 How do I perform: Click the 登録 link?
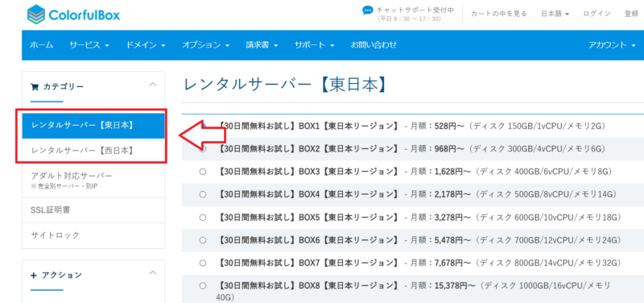[631, 14]
